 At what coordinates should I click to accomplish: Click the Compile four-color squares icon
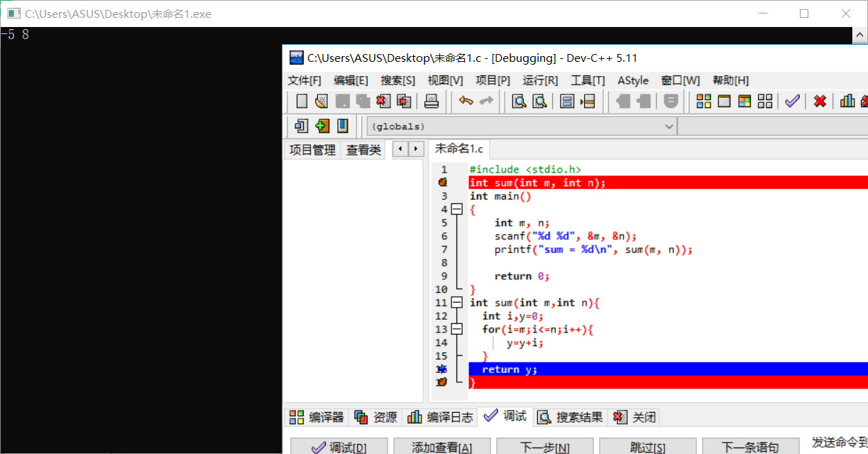tap(703, 101)
